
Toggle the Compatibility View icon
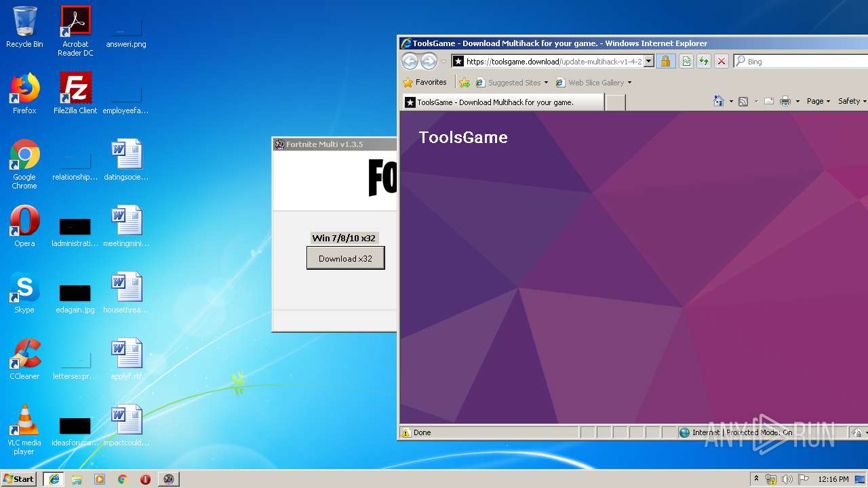tap(686, 62)
